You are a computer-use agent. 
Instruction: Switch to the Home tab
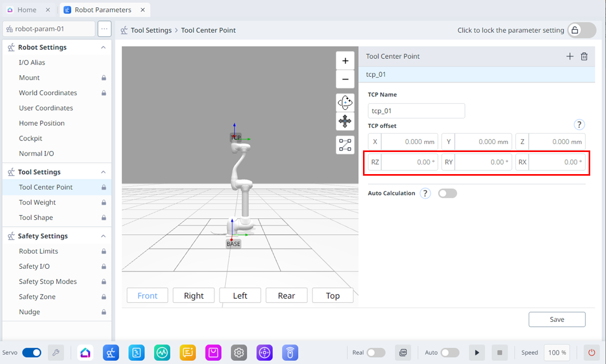coord(26,10)
